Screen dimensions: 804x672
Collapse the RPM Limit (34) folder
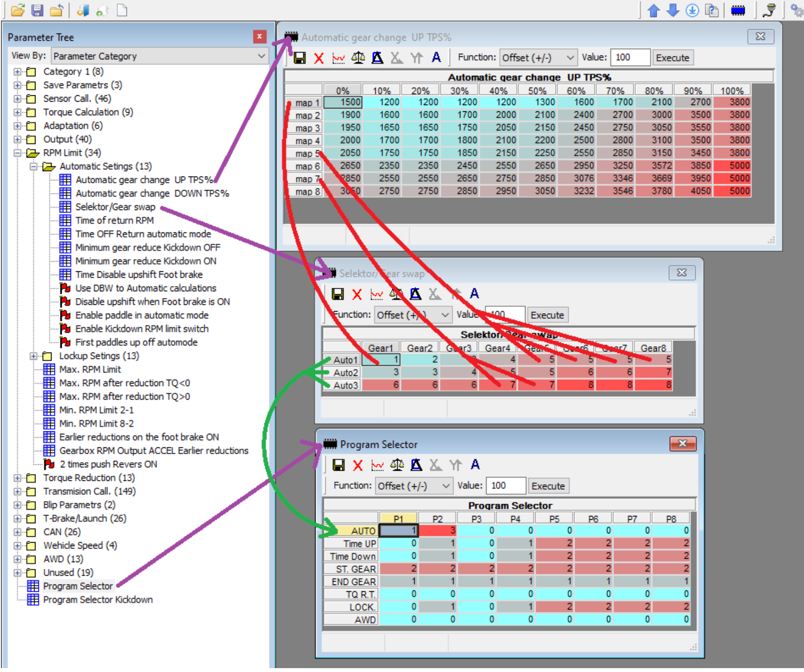(17, 153)
